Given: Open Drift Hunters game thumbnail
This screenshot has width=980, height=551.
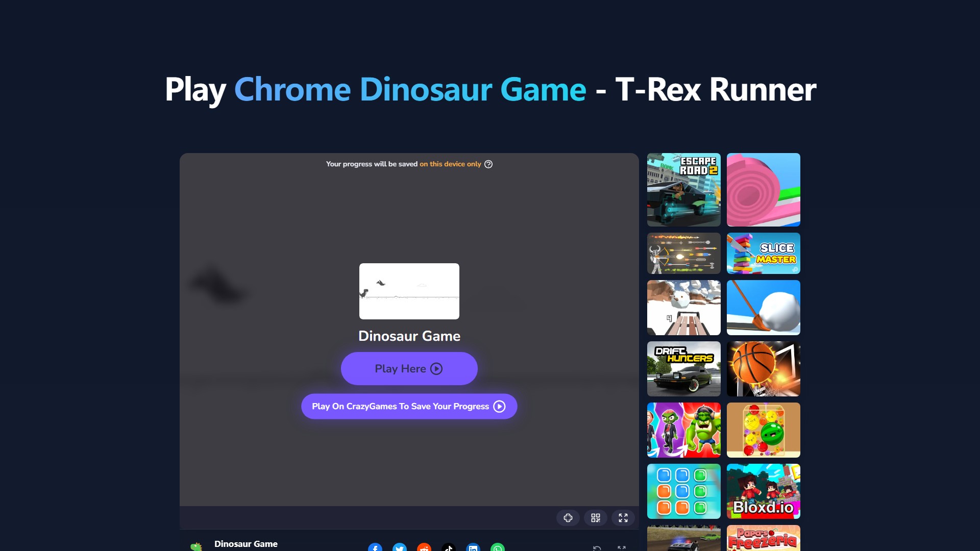Looking at the screenshot, I should pos(684,369).
